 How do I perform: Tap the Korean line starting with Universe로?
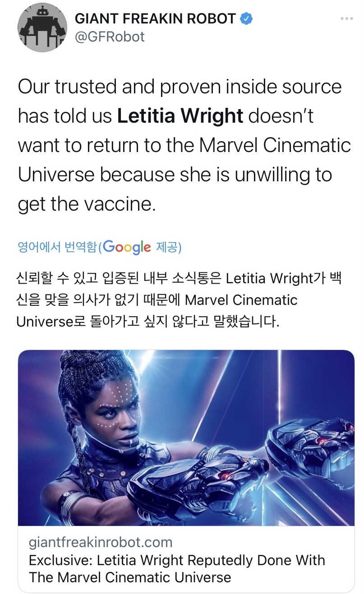[148, 322]
